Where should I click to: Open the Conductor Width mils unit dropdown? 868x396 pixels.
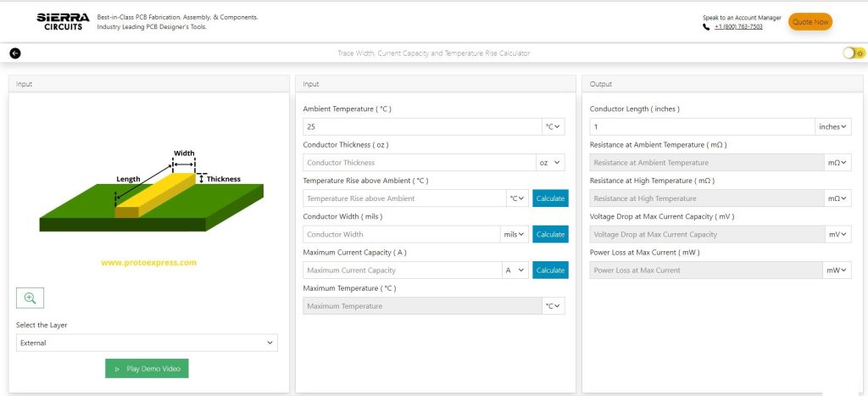point(515,234)
